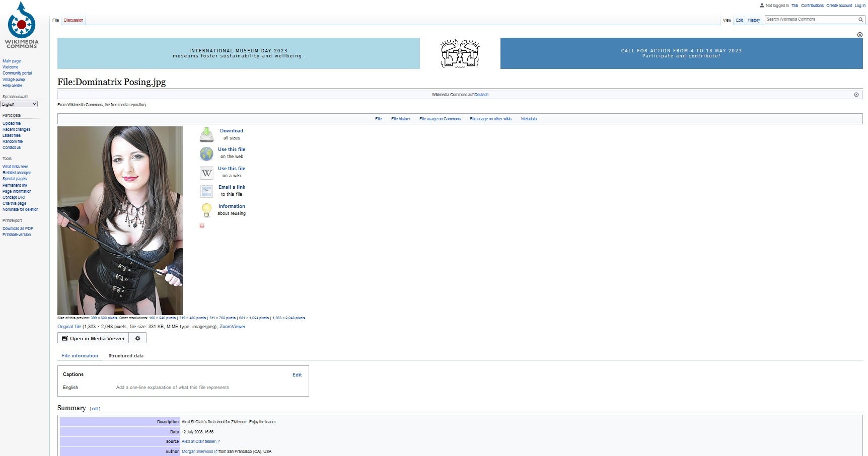The width and height of the screenshot is (868, 456).
Task: Click the magnifier search icon
Action: point(860,19)
